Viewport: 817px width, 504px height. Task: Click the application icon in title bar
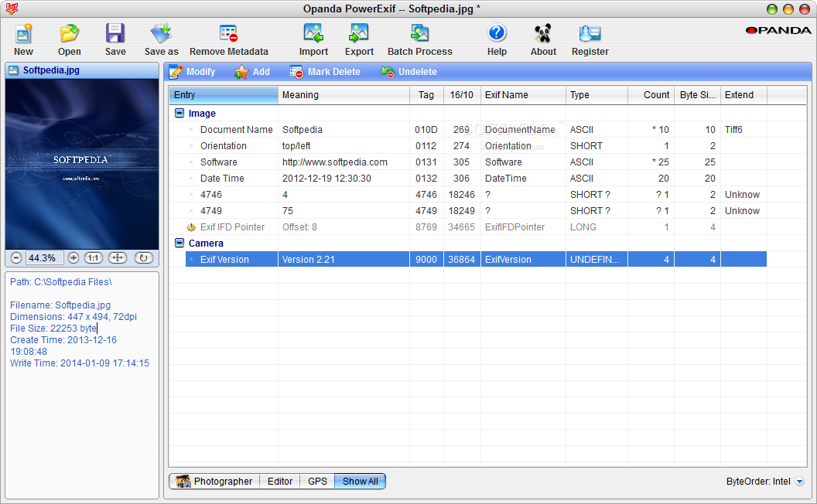pos(12,9)
